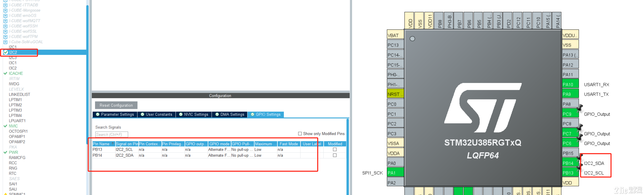Select the PB14 row in GPIO table
Image resolution: width=644 pixels, height=195 pixels.
tap(219, 155)
